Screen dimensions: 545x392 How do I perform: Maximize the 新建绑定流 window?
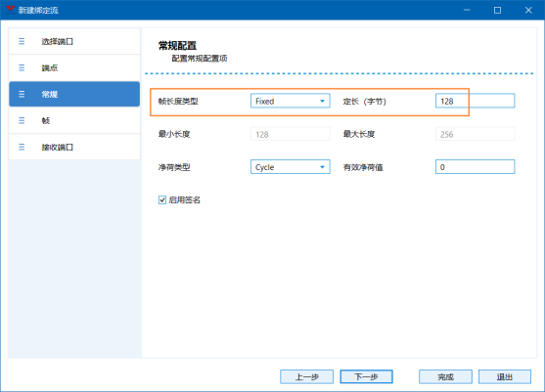tap(497, 10)
